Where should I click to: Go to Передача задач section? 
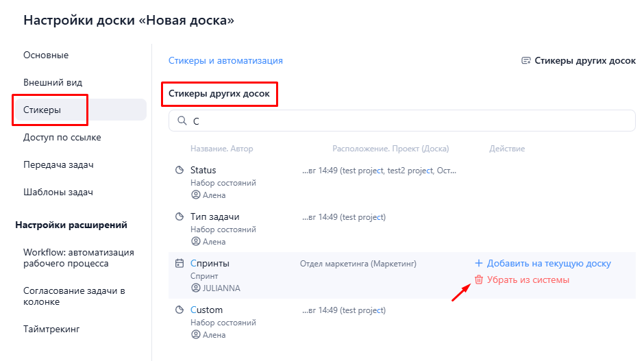click(x=58, y=164)
